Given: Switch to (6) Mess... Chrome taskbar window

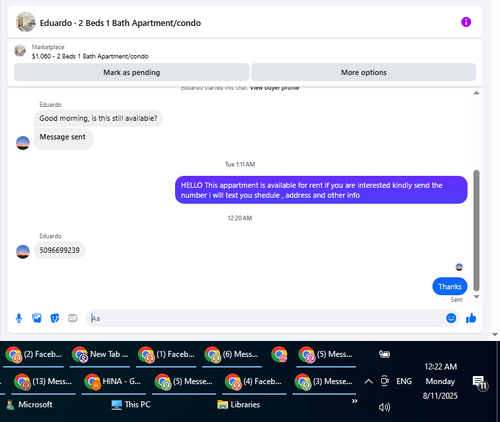Looking at the screenshot, I should [232, 355].
